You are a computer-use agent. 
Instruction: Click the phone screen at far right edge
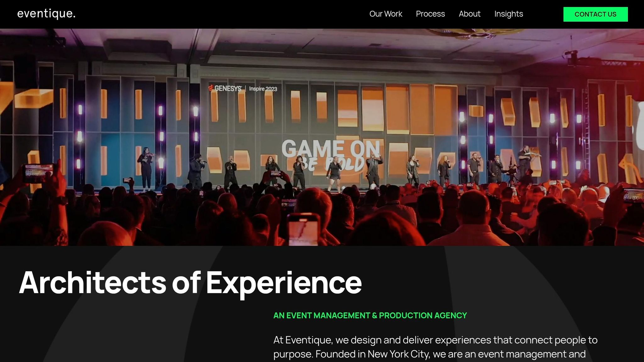tap(634, 196)
